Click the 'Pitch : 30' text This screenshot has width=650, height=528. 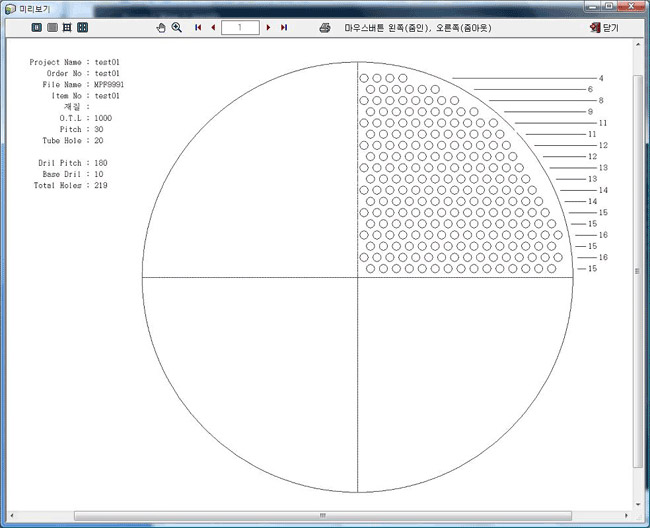(x=81, y=129)
